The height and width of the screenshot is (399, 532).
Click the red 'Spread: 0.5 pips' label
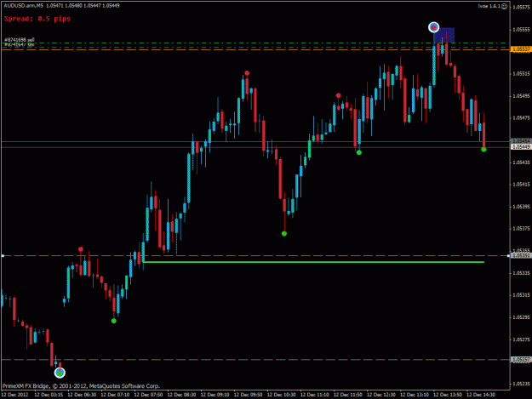coord(37,19)
